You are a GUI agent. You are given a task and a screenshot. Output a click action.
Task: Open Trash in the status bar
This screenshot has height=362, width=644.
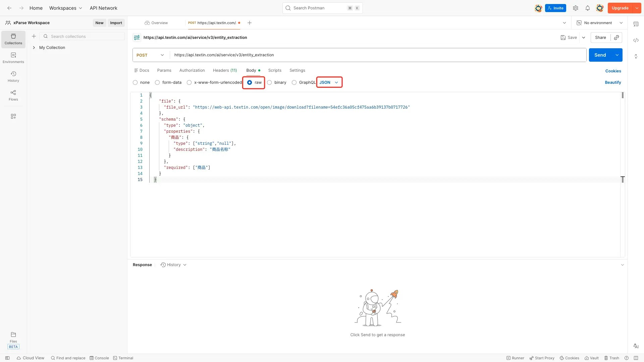coord(611,358)
